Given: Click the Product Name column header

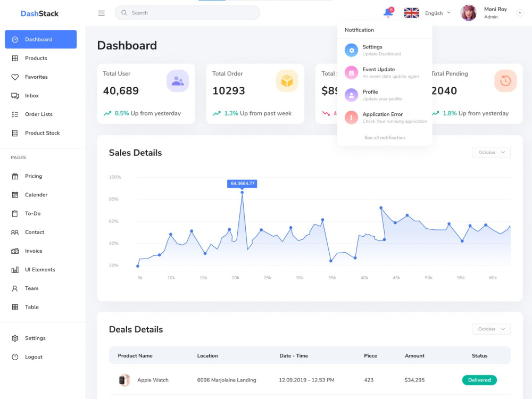Looking at the screenshot, I should click(x=135, y=355).
